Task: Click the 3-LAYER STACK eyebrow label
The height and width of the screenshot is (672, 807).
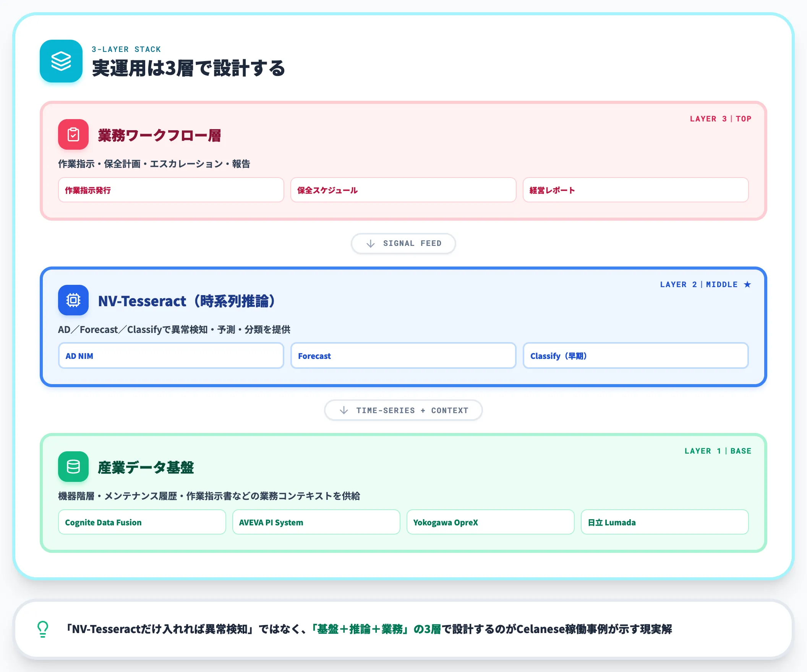Action: 126,50
